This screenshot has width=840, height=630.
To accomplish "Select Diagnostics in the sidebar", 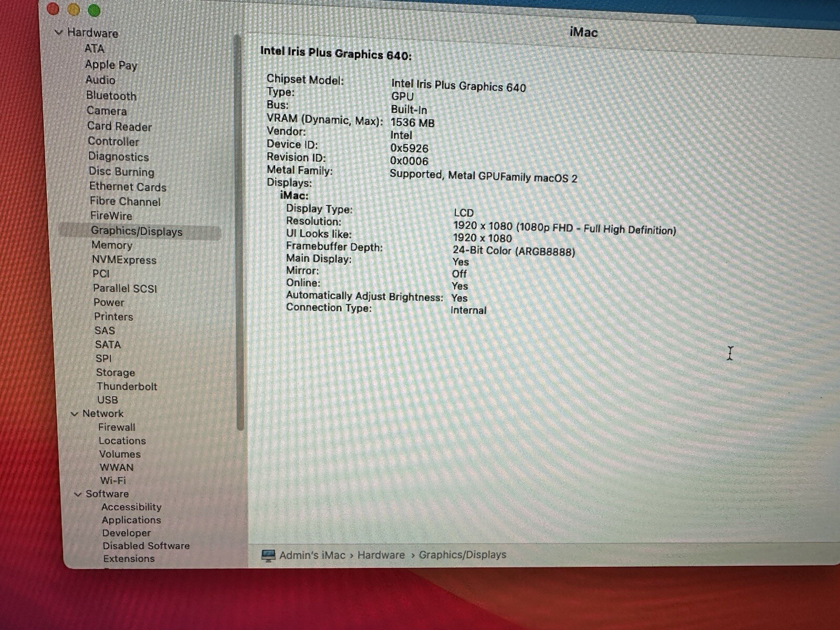I will (119, 156).
